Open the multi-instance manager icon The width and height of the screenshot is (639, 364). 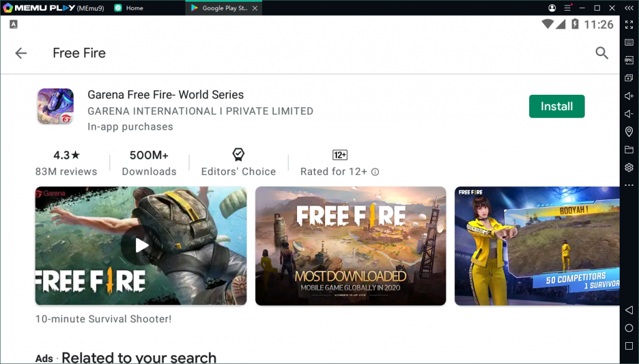coord(629,78)
